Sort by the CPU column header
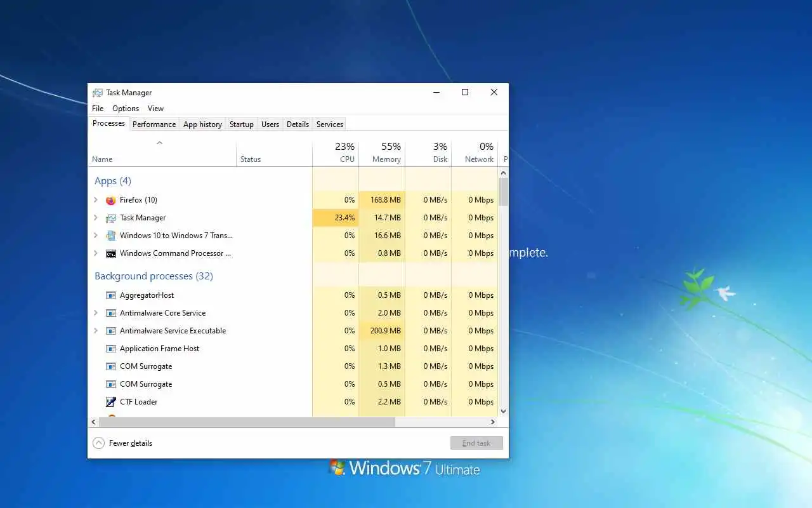This screenshot has width=812, height=508. (x=336, y=152)
